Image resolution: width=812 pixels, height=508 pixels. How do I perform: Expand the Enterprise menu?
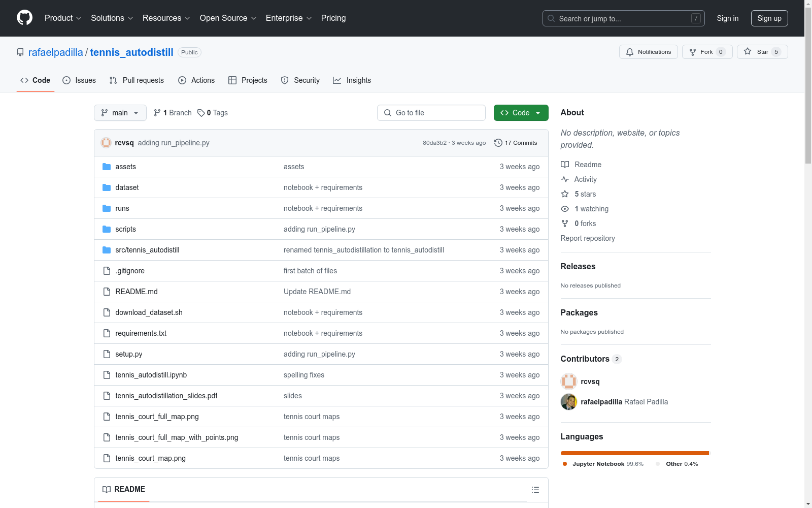[289, 18]
